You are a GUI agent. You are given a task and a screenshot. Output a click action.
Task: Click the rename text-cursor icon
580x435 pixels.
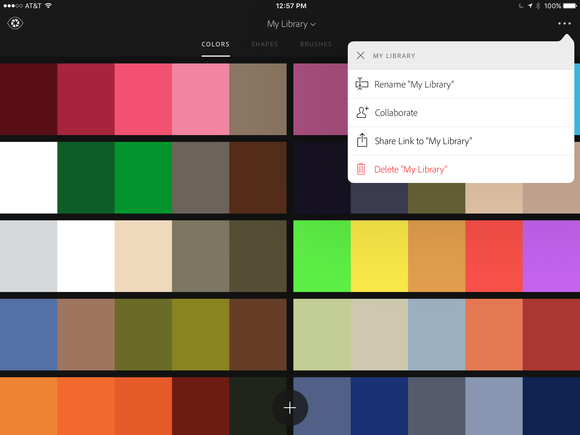tap(362, 84)
